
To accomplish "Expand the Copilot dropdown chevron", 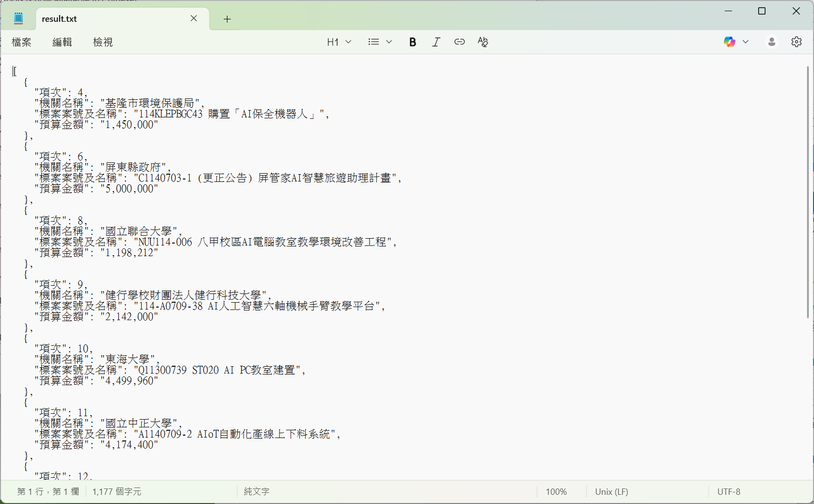I will 746,42.
